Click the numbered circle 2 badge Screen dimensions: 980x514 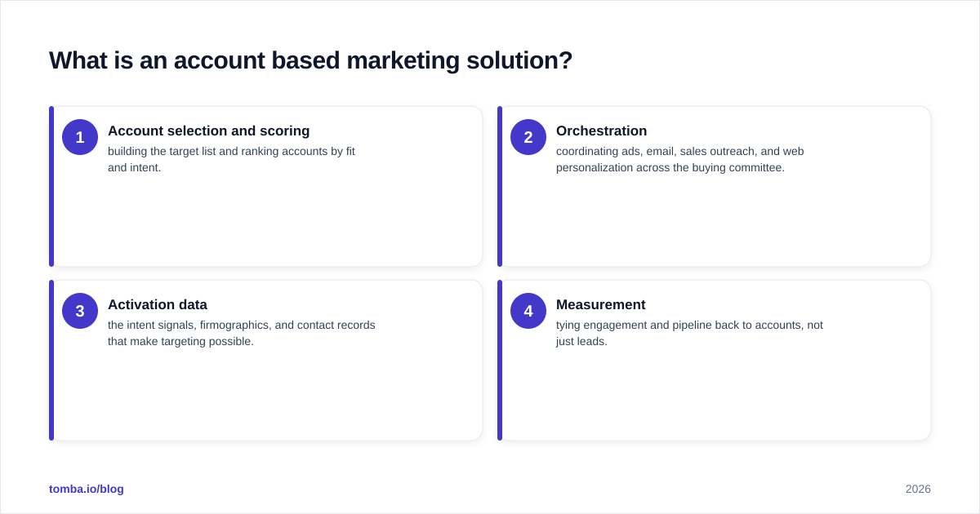point(528,137)
